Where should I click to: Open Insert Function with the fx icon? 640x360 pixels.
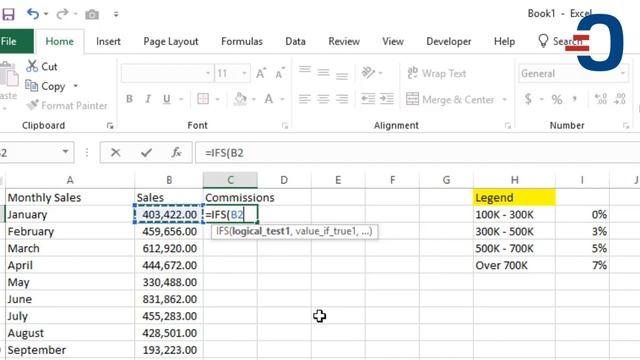click(x=176, y=153)
